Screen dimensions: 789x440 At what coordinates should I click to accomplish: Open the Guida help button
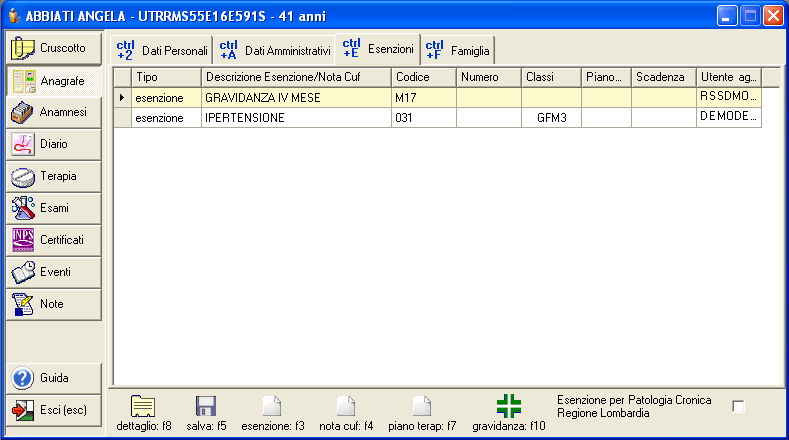[x=54, y=379]
